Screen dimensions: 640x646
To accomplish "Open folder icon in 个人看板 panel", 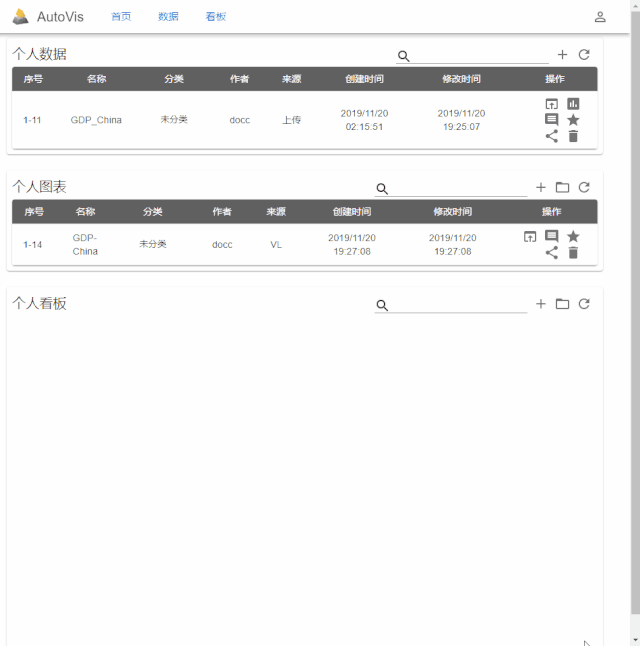I will point(562,304).
